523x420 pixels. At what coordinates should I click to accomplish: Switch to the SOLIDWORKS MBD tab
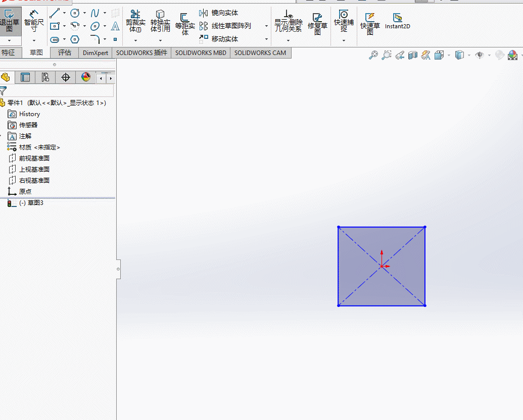point(201,52)
